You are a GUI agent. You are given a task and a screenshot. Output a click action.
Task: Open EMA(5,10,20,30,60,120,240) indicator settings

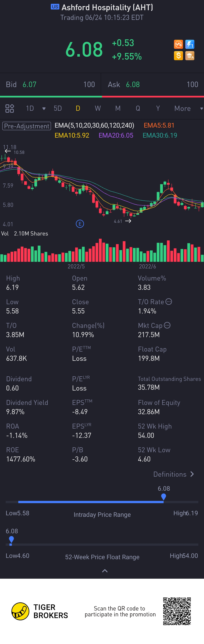(94, 125)
